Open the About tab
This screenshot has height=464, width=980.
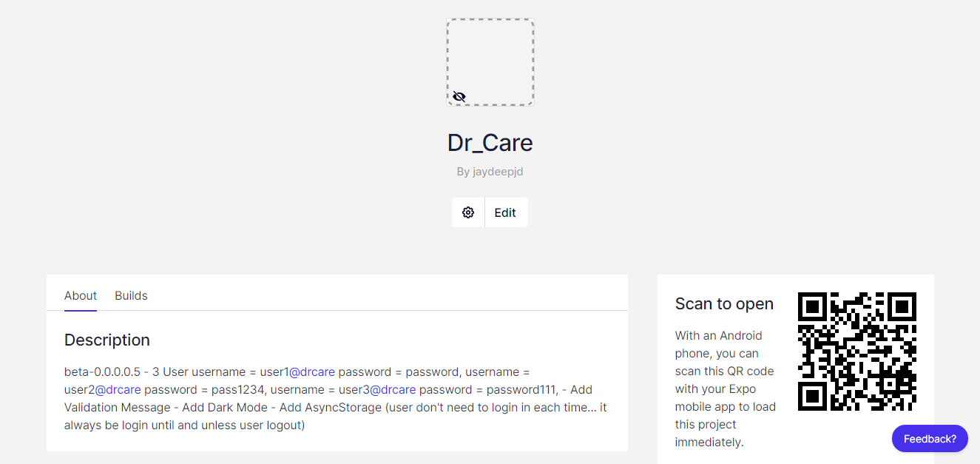point(81,295)
